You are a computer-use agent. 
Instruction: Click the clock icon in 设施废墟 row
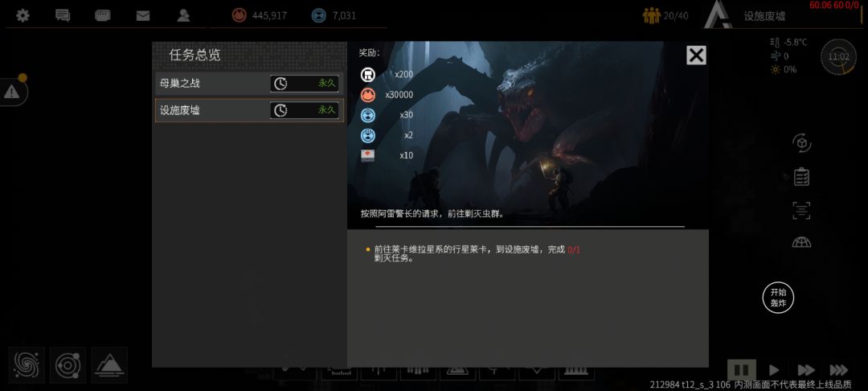(281, 110)
